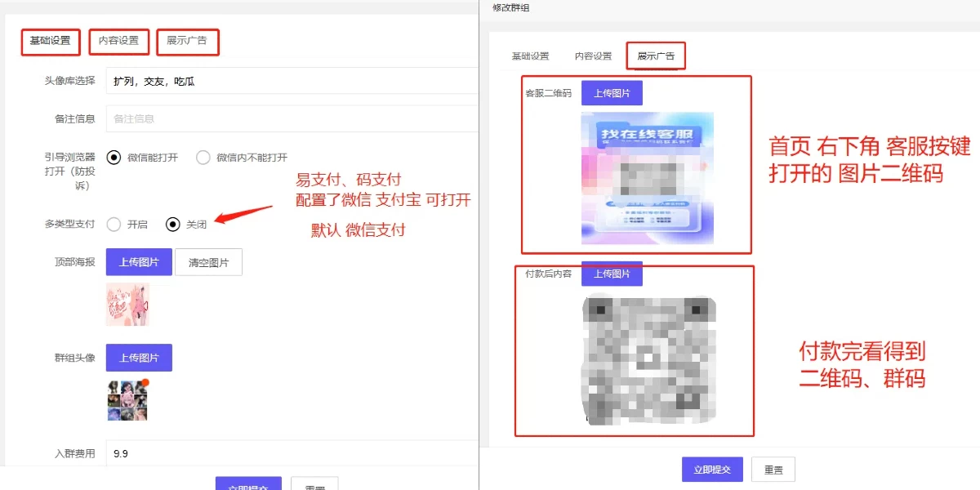The width and height of the screenshot is (980, 490).
Task: Focus the 备注信息 input field
Action: click(x=292, y=118)
